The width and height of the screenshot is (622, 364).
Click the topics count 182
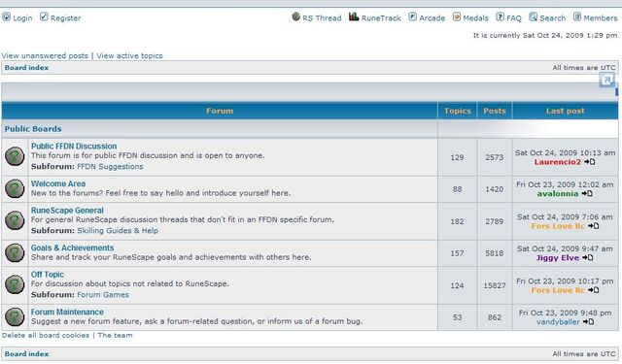point(457,221)
